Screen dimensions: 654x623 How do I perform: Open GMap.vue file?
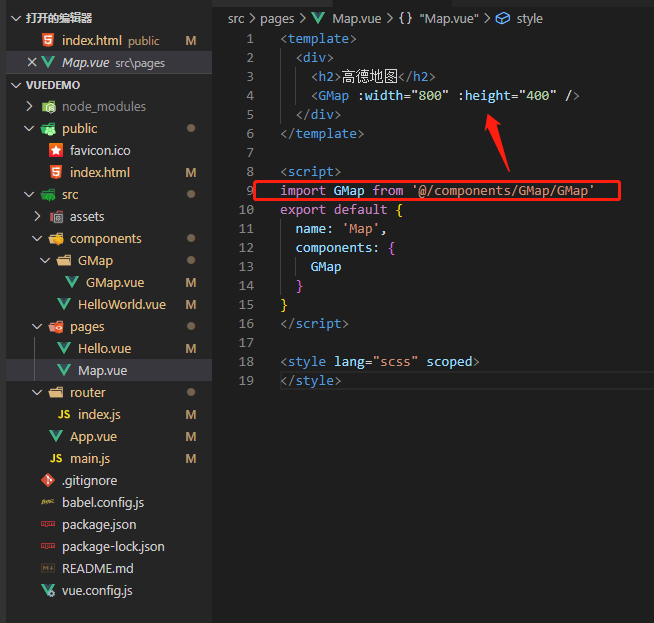[x=109, y=283]
